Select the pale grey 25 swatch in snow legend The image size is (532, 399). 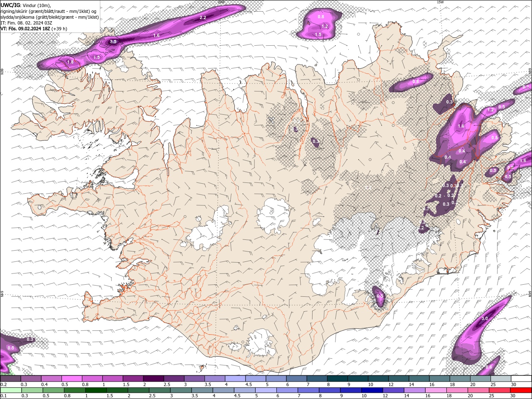500,379
